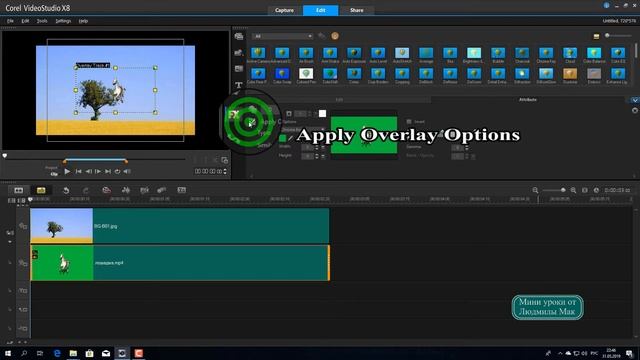Play the preview

point(67,171)
